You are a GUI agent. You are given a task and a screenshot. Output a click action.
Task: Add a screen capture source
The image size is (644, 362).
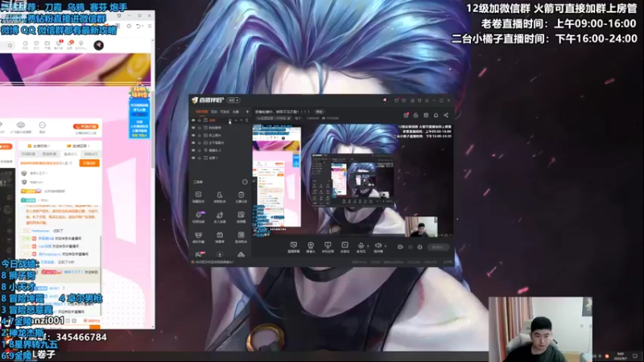294,247
